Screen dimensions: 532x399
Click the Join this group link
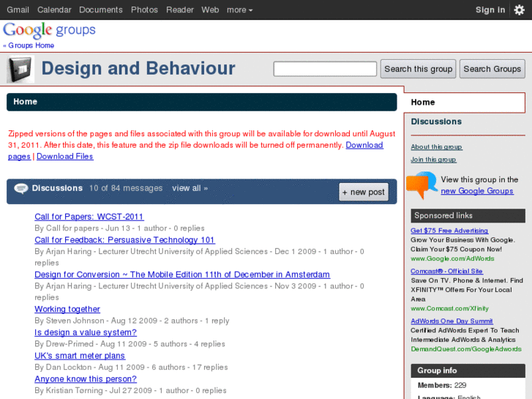(x=433, y=160)
